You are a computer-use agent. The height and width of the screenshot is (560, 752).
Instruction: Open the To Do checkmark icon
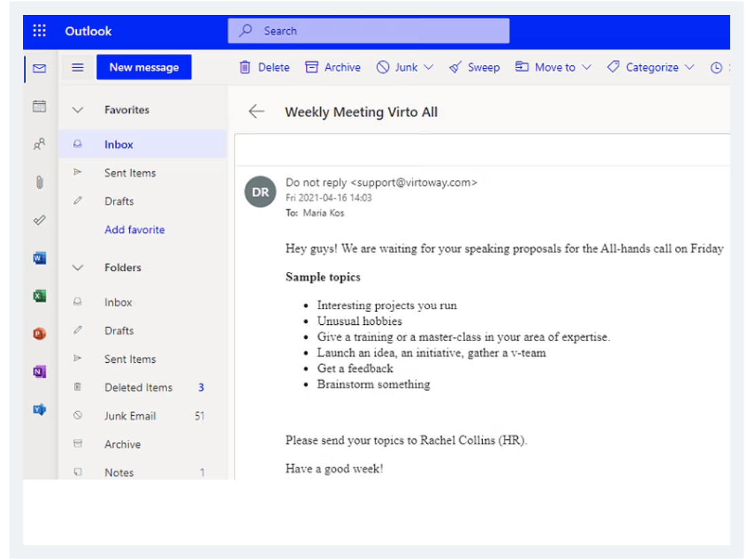(x=39, y=220)
